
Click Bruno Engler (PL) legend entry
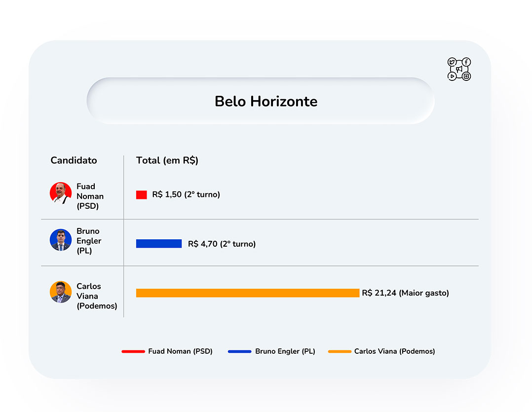(x=271, y=351)
